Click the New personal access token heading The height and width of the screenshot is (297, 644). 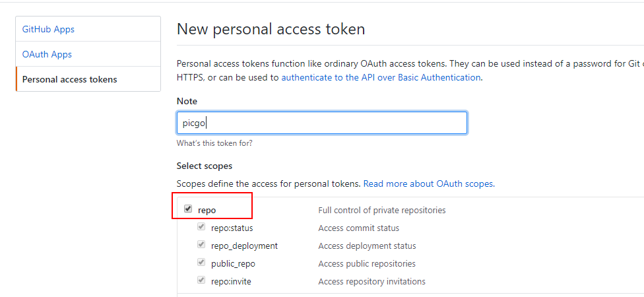point(271,29)
